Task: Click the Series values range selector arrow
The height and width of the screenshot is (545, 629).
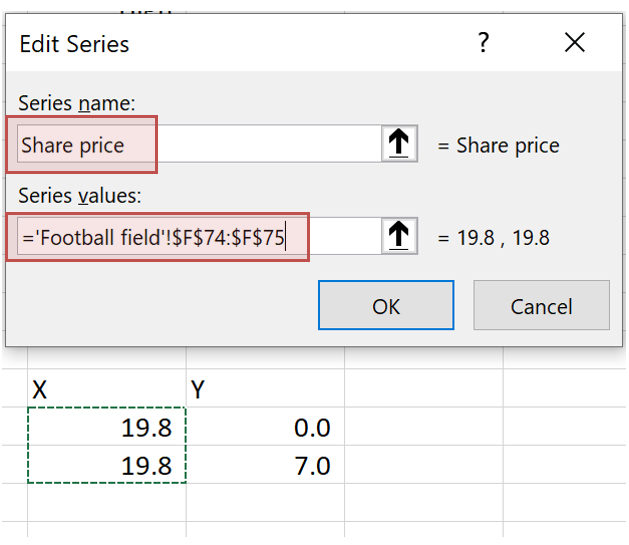Action: pos(400,237)
